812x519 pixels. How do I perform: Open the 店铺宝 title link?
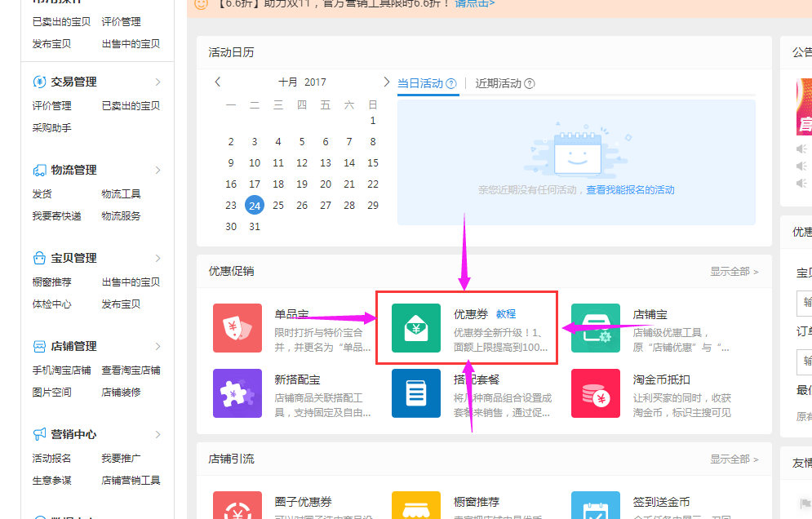[x=650, y=314]
